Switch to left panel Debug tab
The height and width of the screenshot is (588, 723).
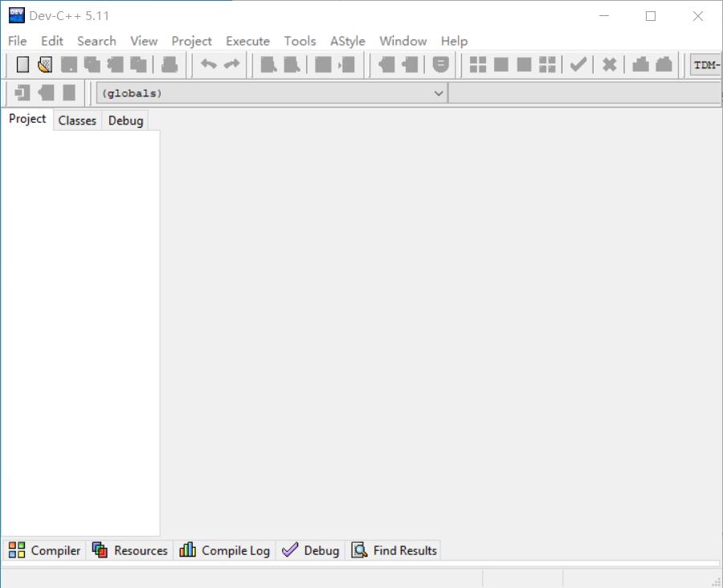click(125, 120)
